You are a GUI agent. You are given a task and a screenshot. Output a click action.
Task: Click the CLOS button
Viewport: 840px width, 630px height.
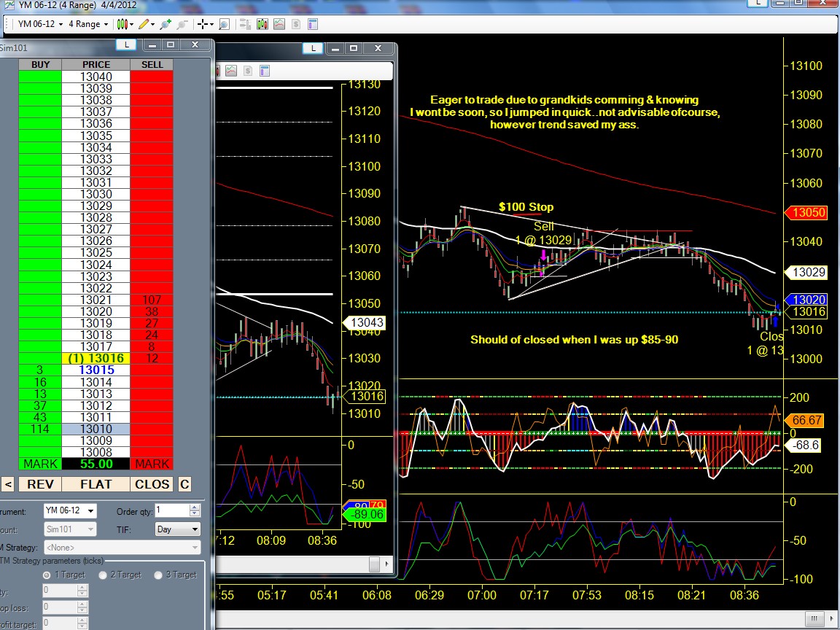(x=152, y=484)
